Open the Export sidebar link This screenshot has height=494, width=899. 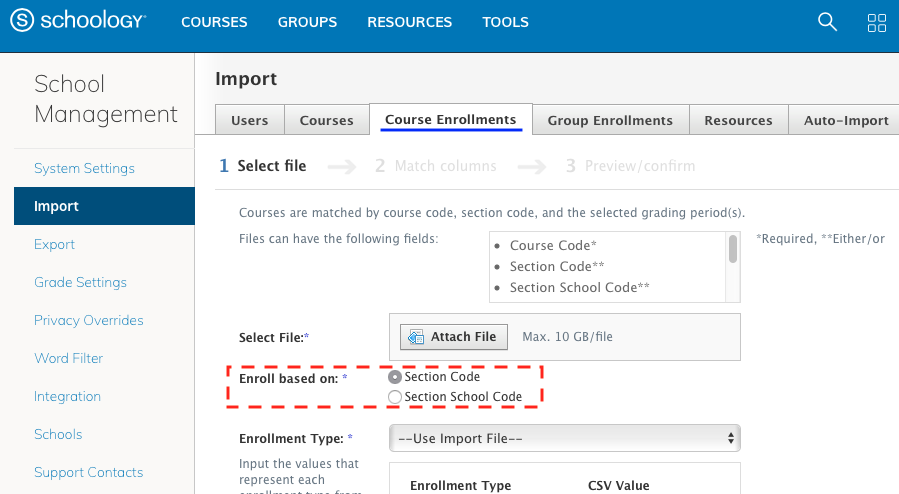[x=54, y=244]
